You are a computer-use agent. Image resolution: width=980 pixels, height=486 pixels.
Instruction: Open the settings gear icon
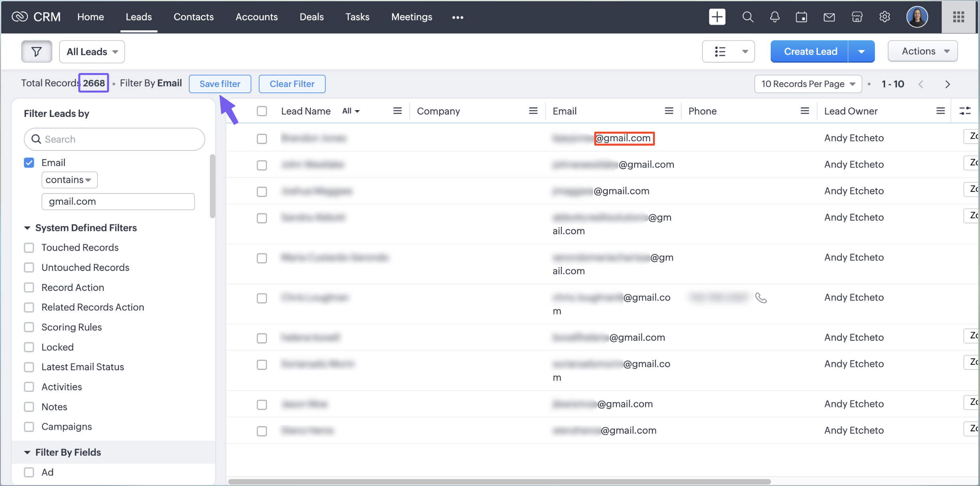click(885, 17)
